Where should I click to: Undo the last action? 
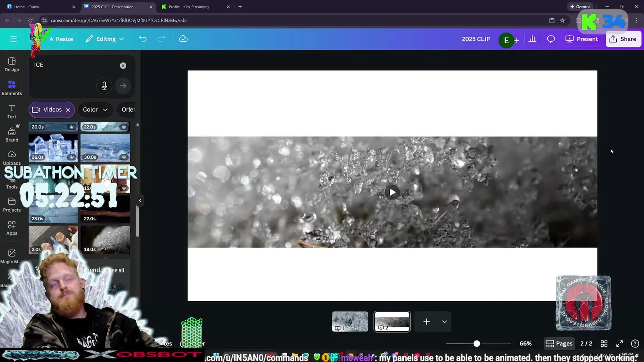click(x=143, y=39)
